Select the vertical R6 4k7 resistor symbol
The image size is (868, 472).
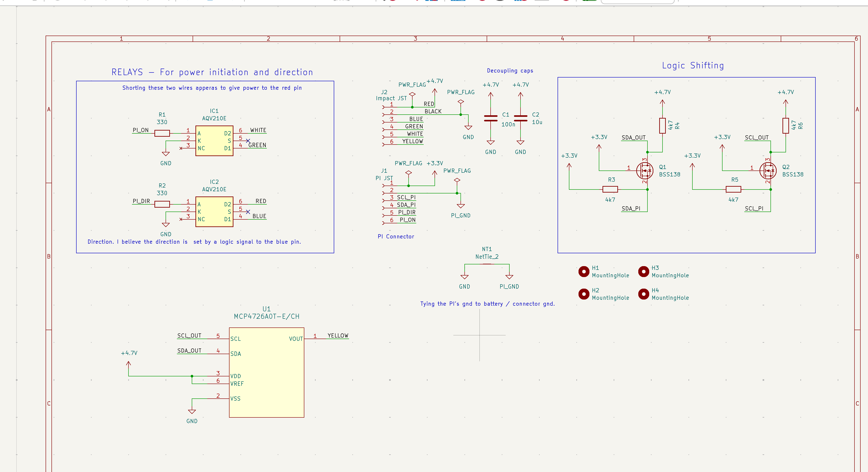point(786,126)
